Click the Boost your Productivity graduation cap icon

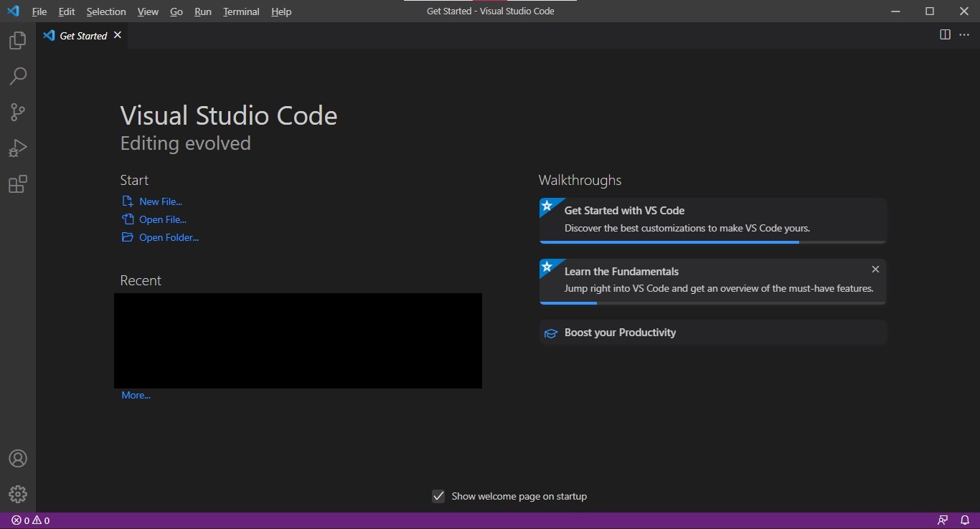[x=551, y=333]
